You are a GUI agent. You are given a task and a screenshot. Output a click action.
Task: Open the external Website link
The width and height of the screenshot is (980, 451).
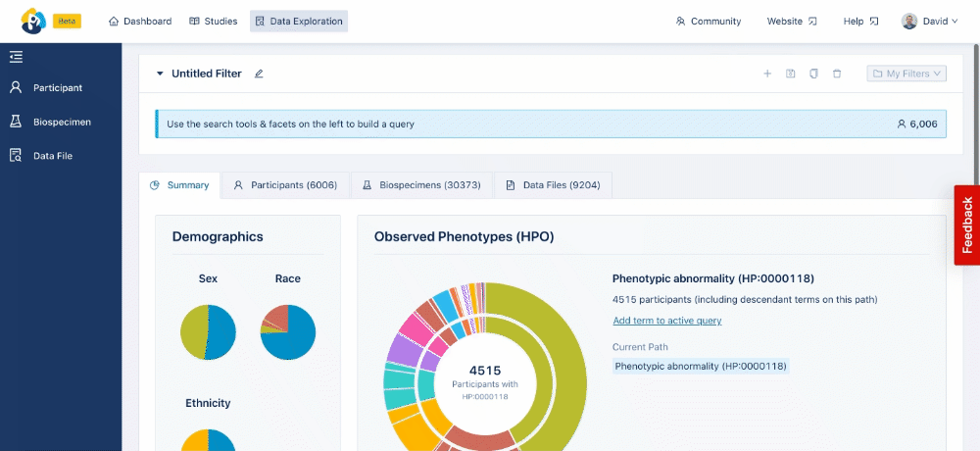pos(792,22)
